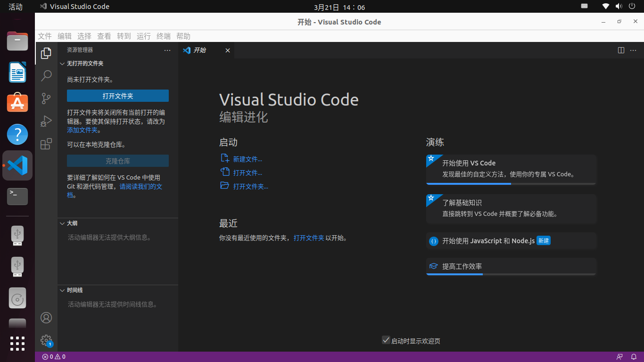644x362 pixels.
Task: Click the 新建 badge on JavaScript walkthrough
Action: point(544,240)
